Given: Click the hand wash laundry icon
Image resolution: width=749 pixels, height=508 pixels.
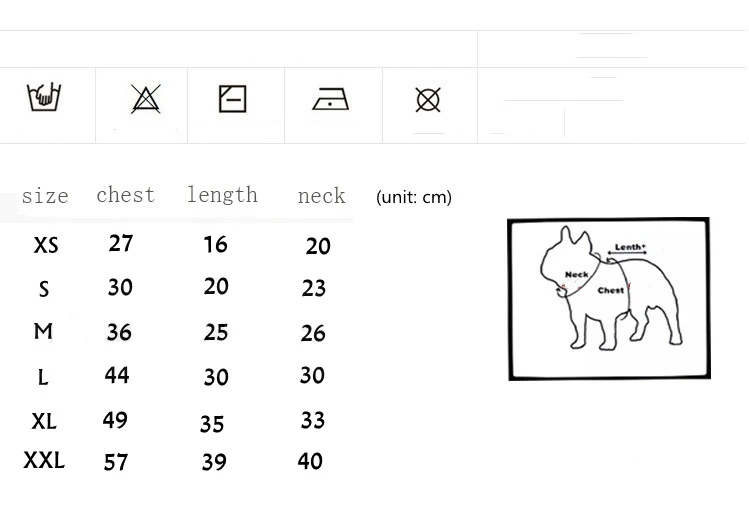Looking at the screenshot, I should (x=45, y=98).
